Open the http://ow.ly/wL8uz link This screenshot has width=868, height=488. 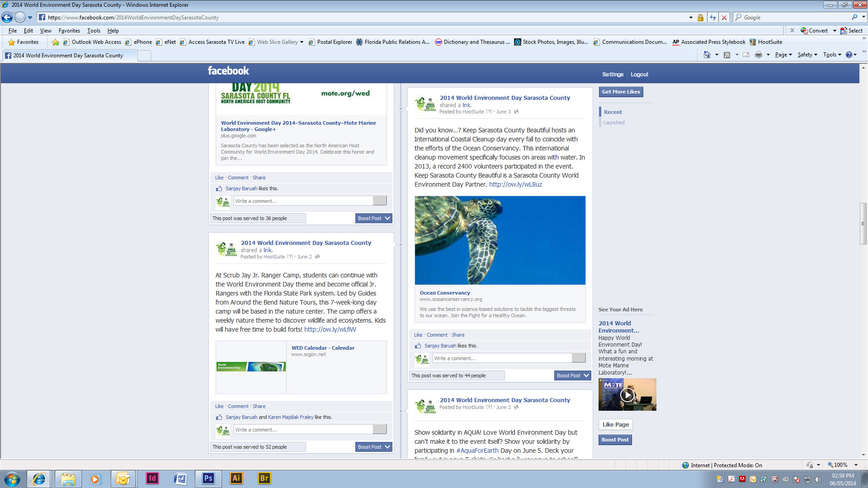pyautogui.click(x=515, y=184)
